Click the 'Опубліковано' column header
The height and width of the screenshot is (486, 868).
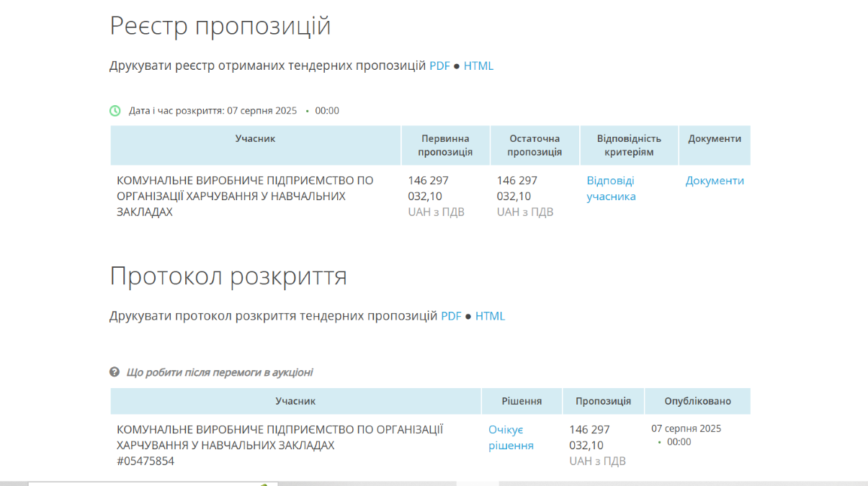697,401
